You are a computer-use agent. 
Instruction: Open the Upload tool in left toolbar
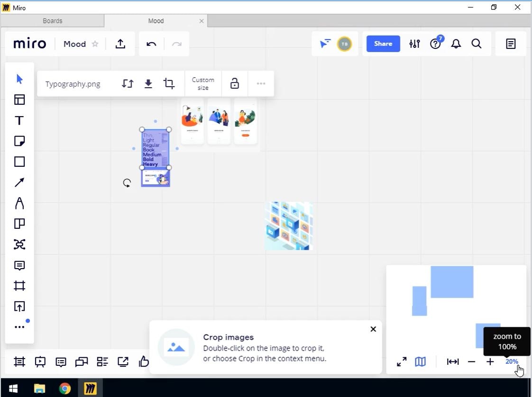pos(19,307)
